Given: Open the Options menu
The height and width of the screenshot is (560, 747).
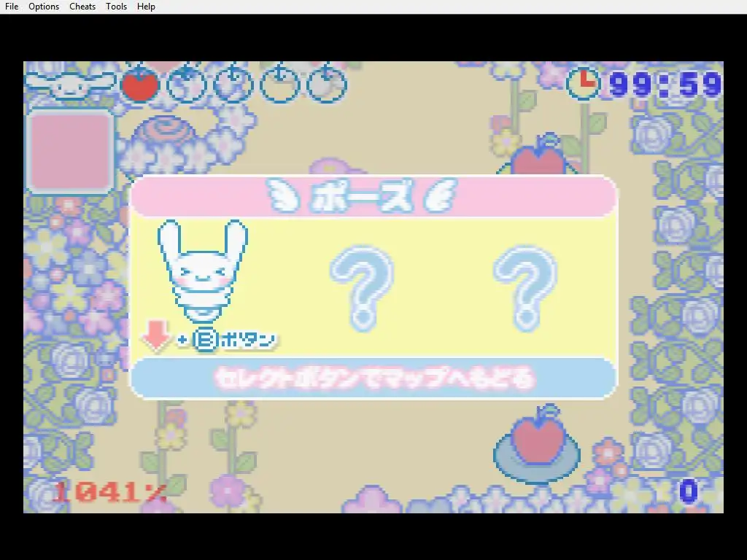Looking at the screenshot, I should point(44,7).
